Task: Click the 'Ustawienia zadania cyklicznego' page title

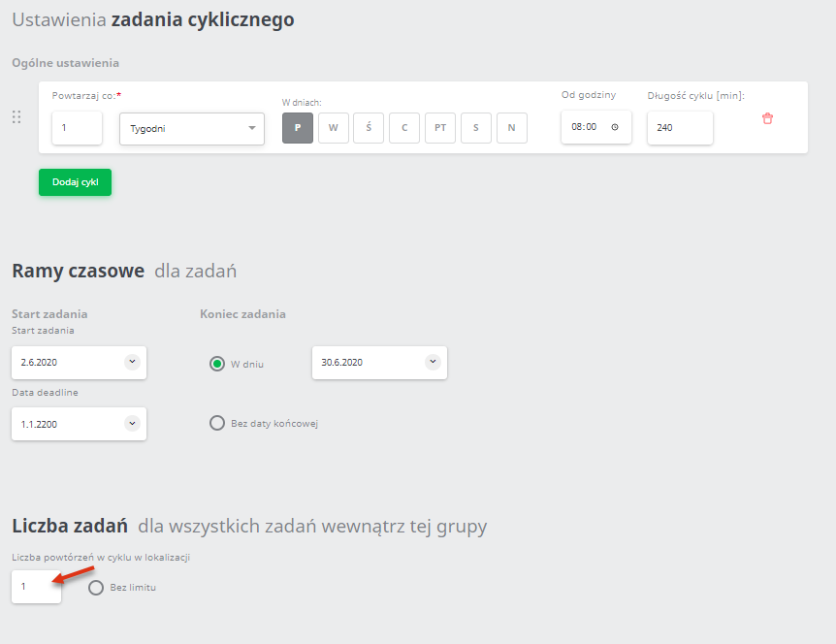Action: (153, 19)
